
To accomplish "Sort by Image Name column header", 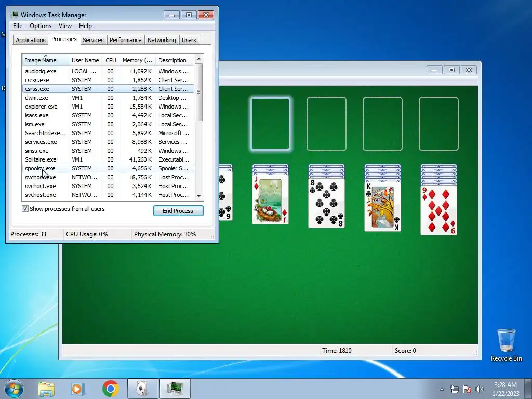I will [45, 60].
